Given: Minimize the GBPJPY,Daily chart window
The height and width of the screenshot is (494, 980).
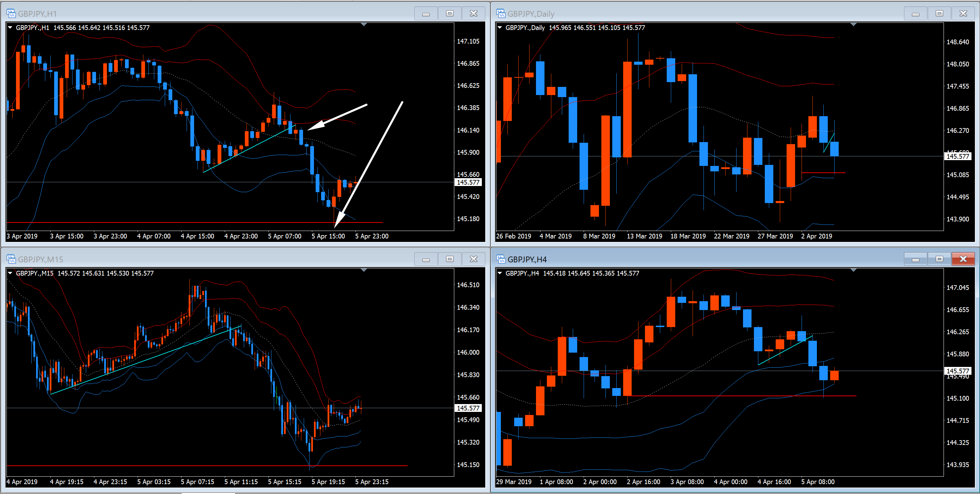Looking at the screenshot, I should click(915, 14).
